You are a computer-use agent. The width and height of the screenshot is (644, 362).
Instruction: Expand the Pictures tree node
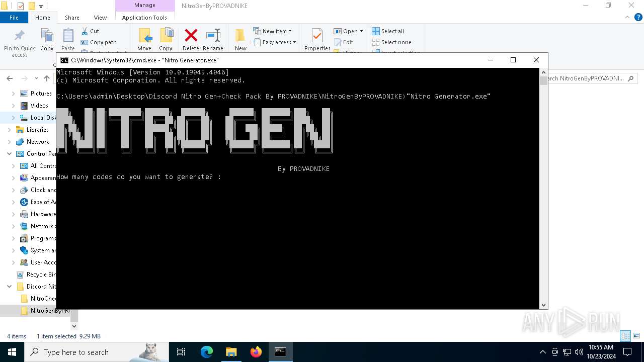pyautogui.click(x=13, y=94)
